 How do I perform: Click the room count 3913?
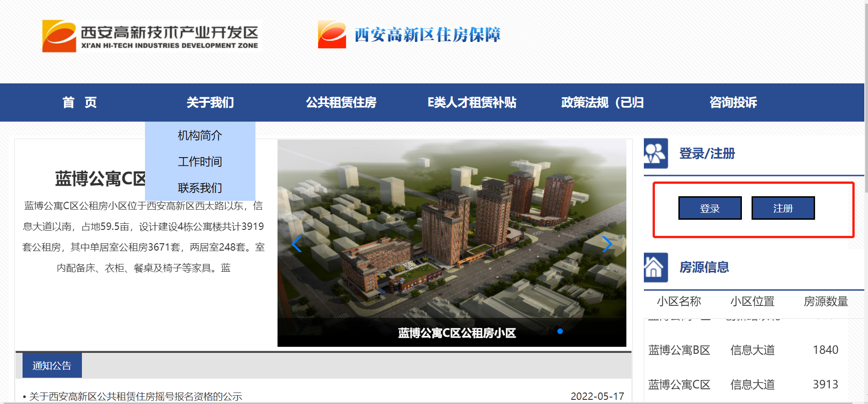[x=826, y=385]
